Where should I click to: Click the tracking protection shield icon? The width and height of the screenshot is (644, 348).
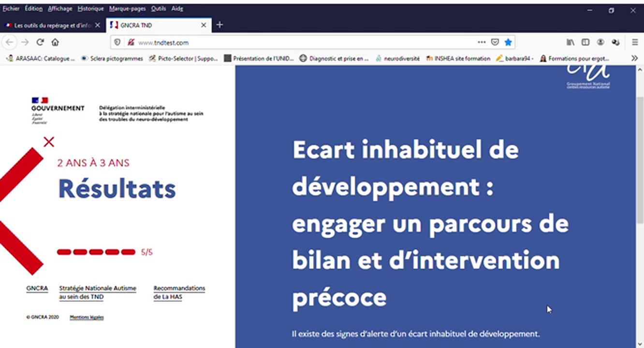[117, 42]
